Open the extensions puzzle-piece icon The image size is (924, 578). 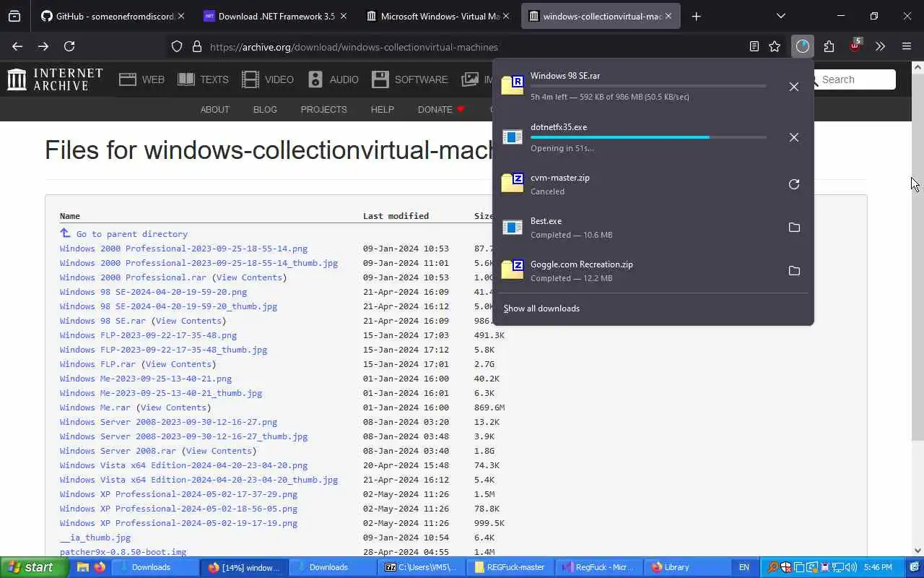coord(829,46)
